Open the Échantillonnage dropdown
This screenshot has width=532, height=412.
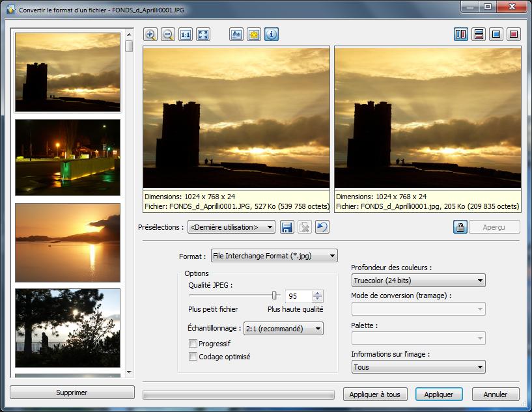pos(283,329)
